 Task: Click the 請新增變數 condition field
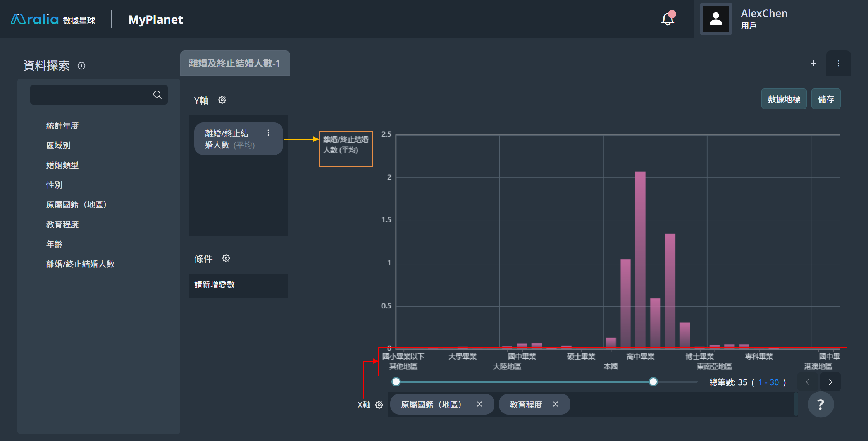point(238,285)
